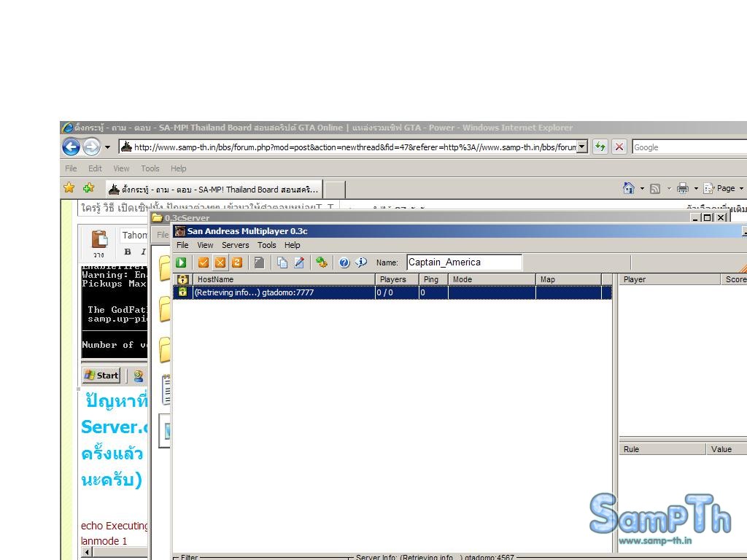Toggle Bold in the forum post editor
The height and width of the screenshot is (560, 747).
(x=127, y=252)
